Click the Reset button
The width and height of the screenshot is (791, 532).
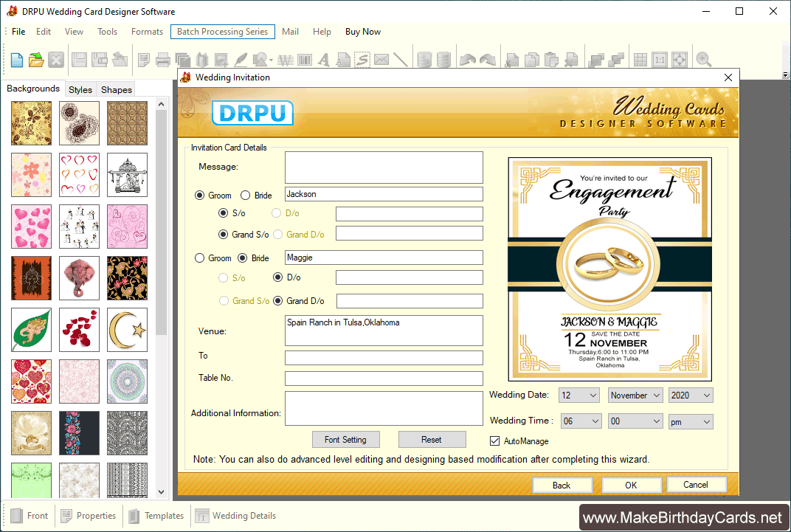click(432, 440)
